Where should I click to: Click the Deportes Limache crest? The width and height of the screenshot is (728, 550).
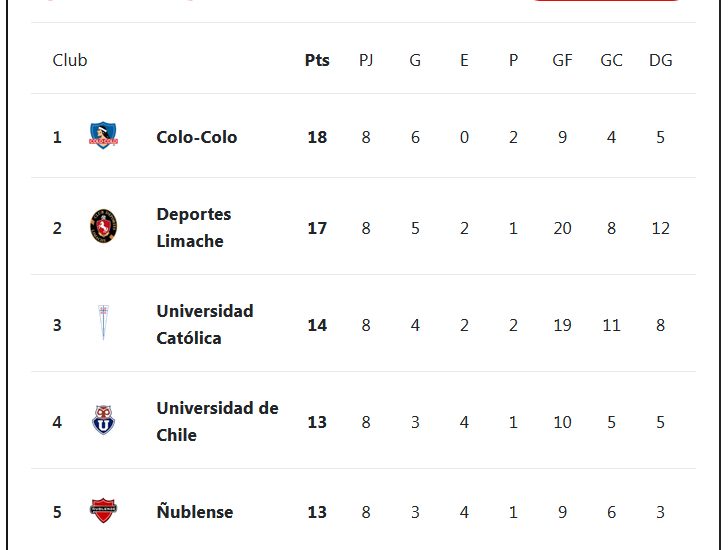[x=104, y=227]
